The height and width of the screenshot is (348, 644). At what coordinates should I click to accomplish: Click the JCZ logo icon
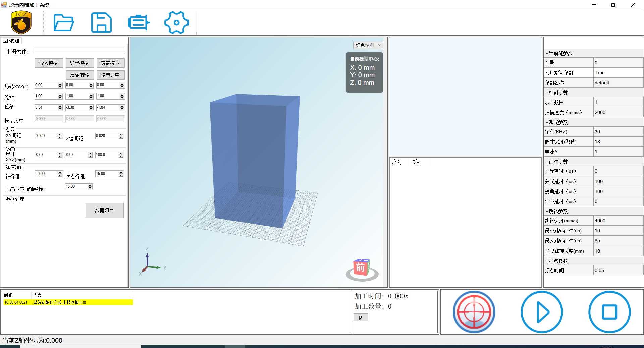21,23
